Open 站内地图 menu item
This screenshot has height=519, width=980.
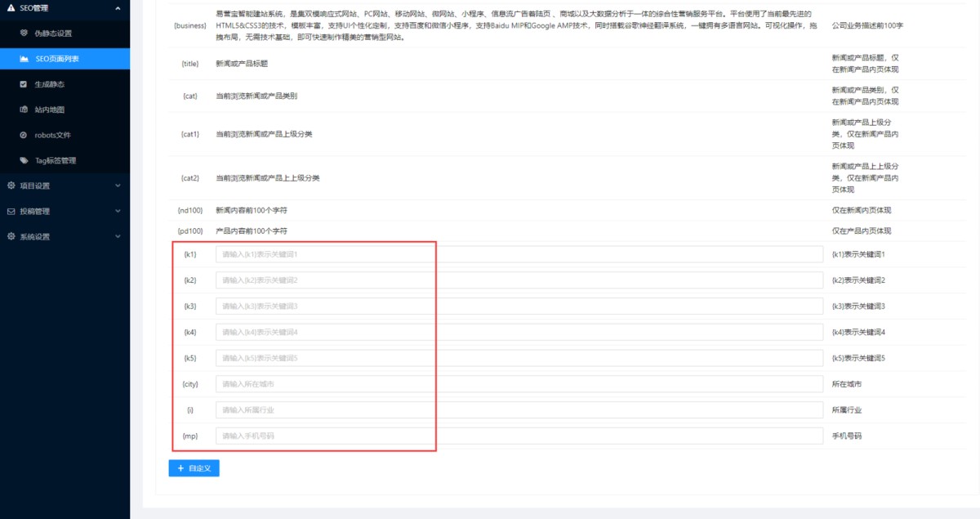pyautogui.click(x=65, y=110)
